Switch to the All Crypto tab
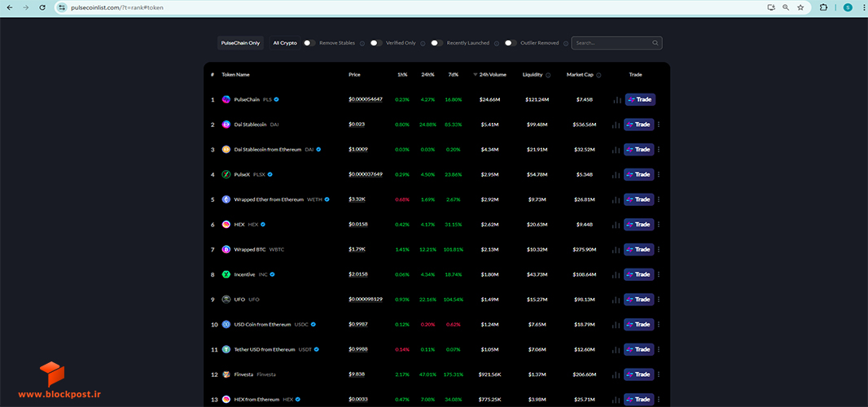 (285, 42)
